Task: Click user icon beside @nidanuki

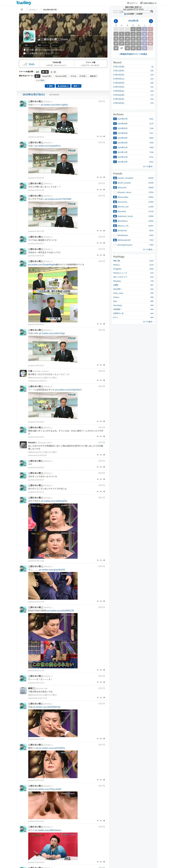Action: [115, 230]
